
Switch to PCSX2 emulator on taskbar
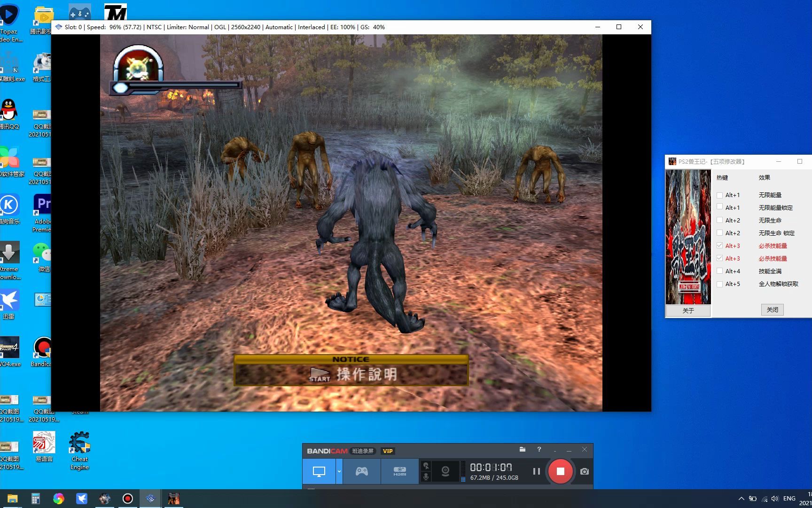[150, 499]
